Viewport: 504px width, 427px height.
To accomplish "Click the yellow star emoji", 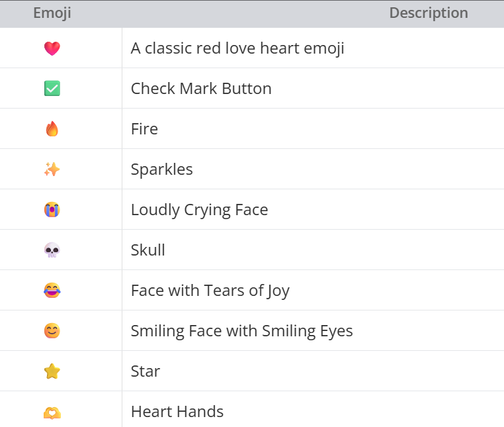I will click(52, 371).
